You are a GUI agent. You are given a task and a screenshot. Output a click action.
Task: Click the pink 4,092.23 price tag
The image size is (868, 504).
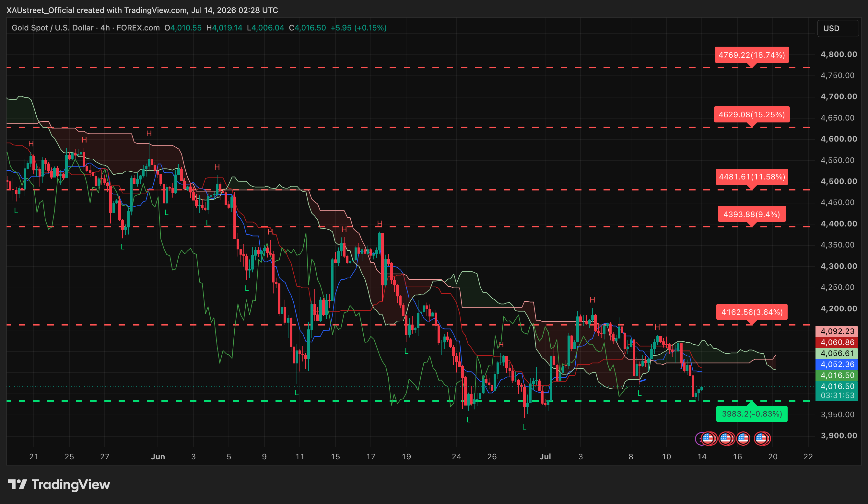(x=837, y=331)
